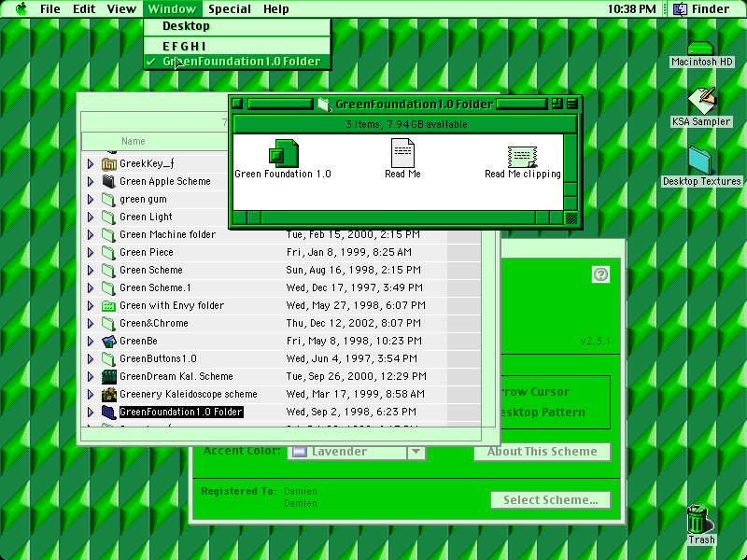747x560 pixels.
Task: Click the Green Machine folder icon
Action: [x=109, y=235]
